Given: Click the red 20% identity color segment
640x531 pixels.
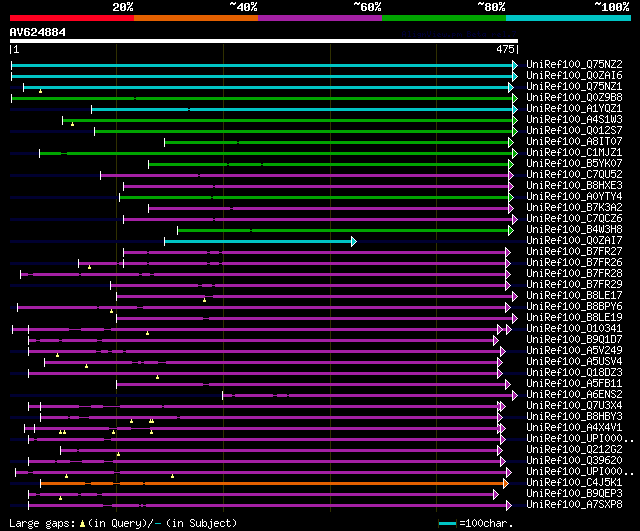Looking at the screenshot, I should click(72, 18).
